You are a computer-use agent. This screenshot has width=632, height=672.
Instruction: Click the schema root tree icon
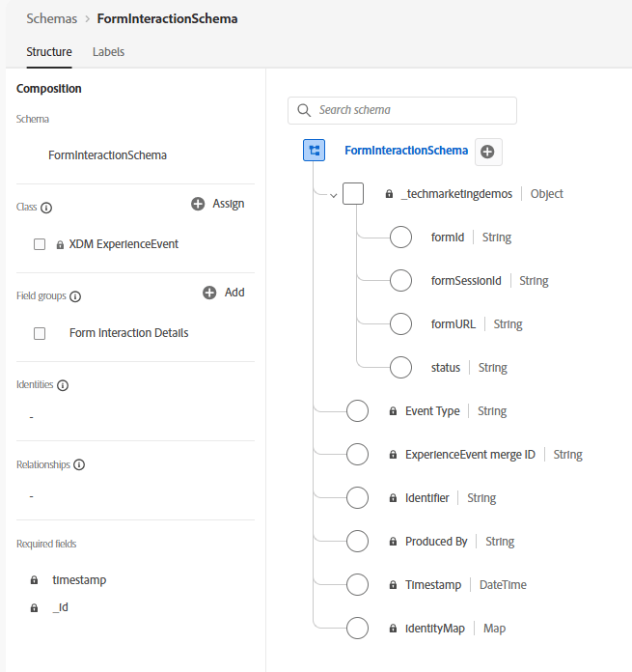point(314,151)
